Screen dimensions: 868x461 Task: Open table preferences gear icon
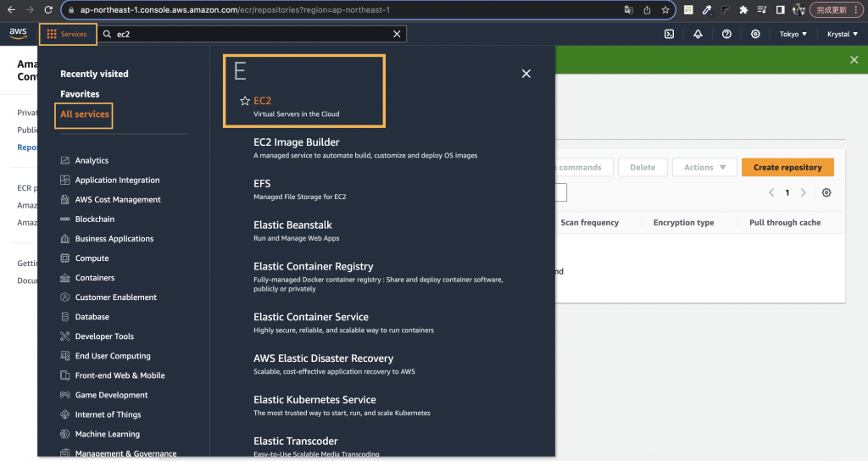(826, 192)
